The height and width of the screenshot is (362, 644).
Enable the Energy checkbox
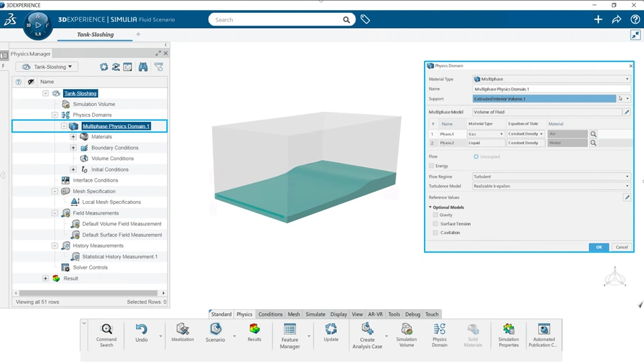coord(431,166)
